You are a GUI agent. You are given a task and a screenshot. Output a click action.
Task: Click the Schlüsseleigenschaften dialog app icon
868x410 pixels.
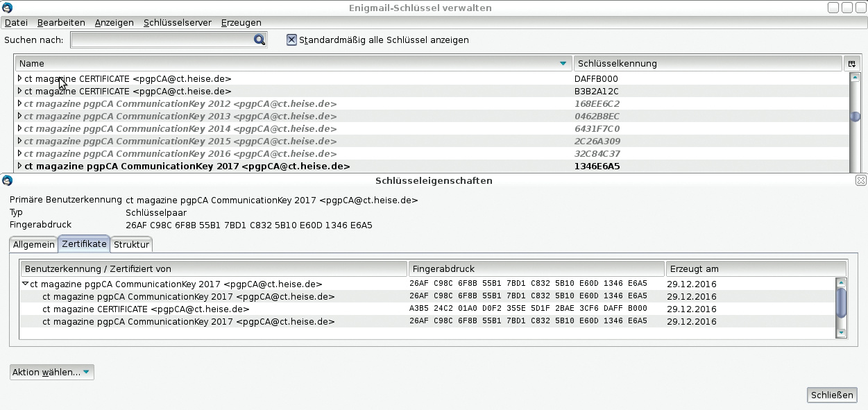(8, 180)
